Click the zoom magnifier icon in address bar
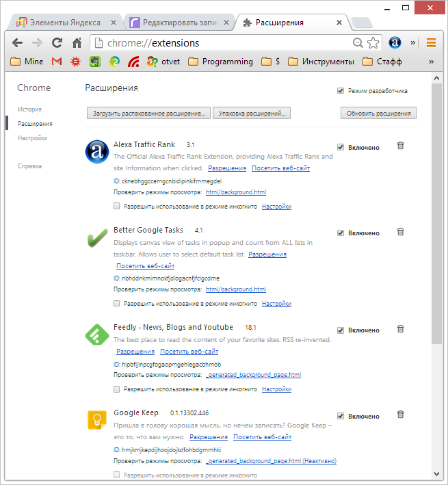Viewport: 448px width, 485px height. [x=358, y=42]
